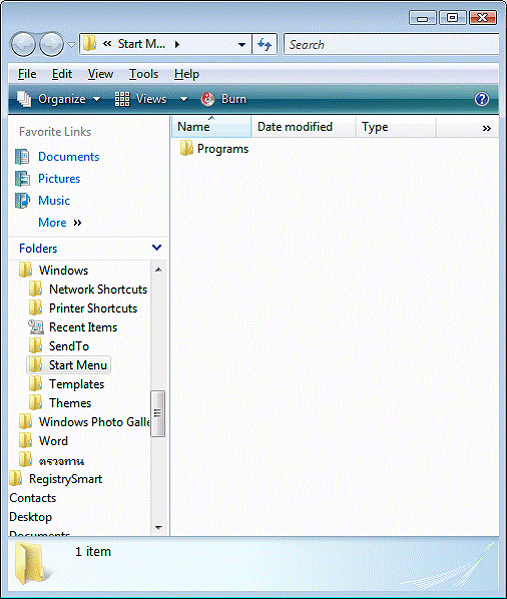Select Templates folder in tree

[x=76, y=384]
